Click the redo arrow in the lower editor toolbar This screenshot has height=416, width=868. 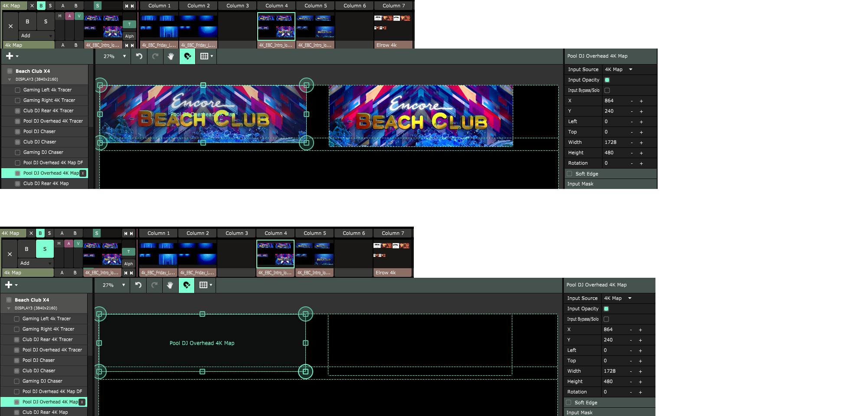coord(154,285)
